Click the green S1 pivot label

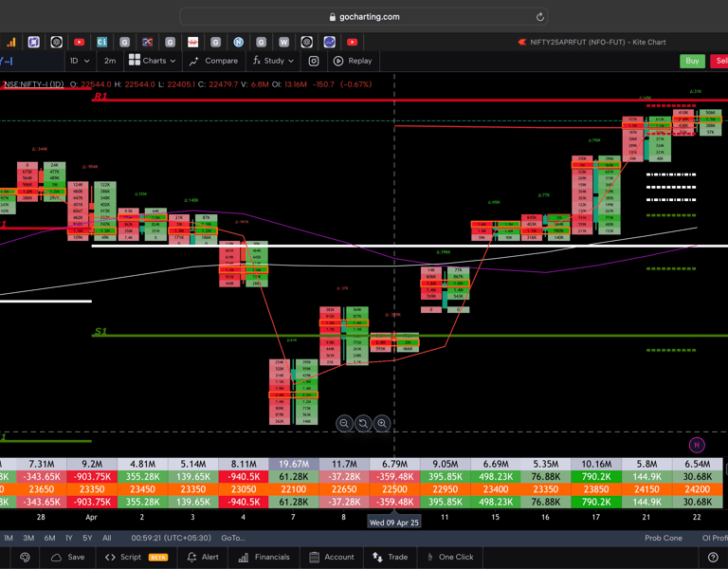click(x=100, y=331)
